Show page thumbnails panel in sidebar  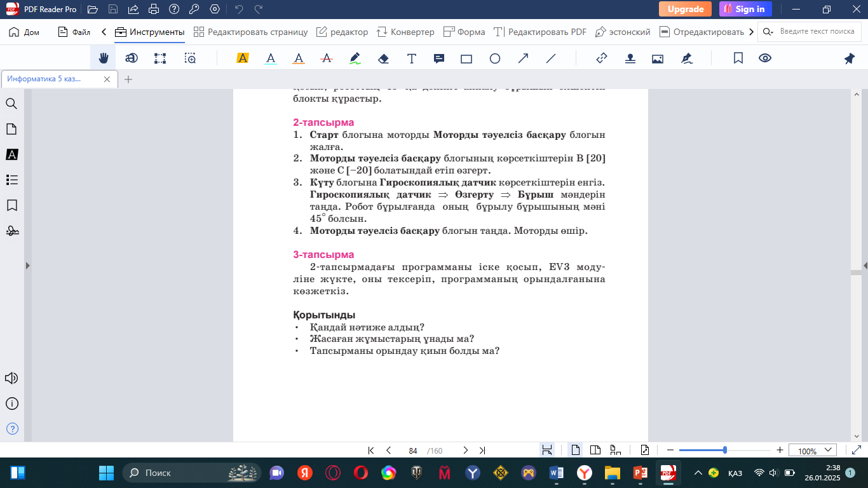(x=11, y=129)
